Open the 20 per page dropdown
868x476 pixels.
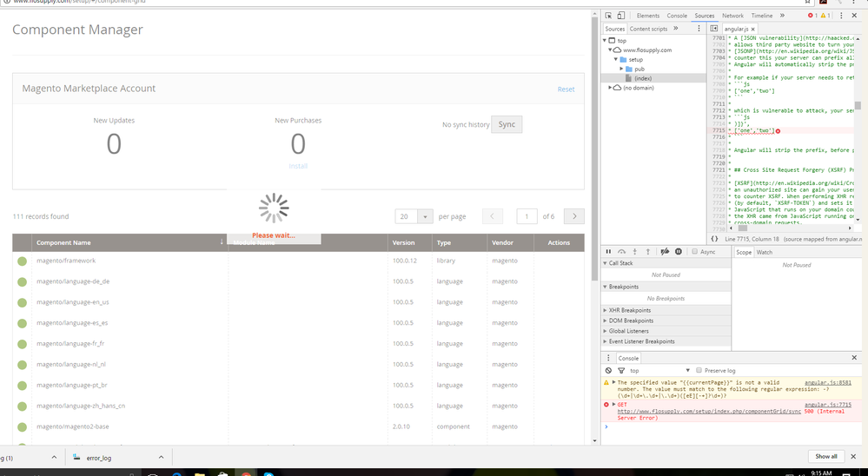[x=425, y=216]
